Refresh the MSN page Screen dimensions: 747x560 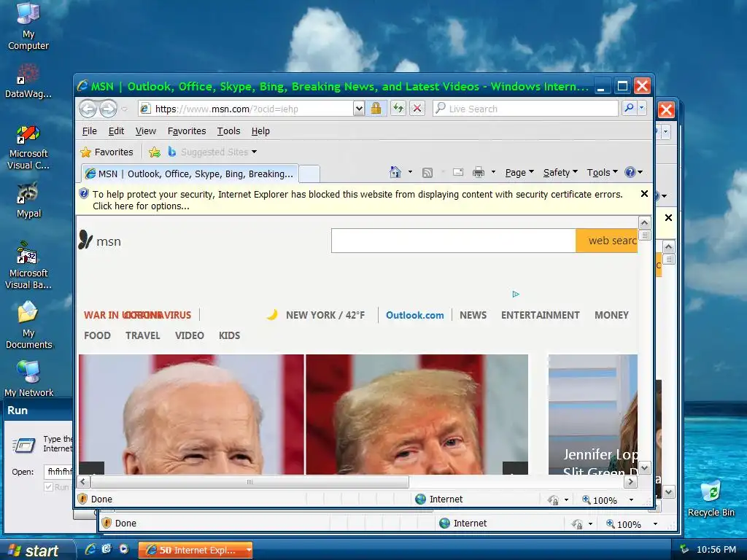(398, 109)
